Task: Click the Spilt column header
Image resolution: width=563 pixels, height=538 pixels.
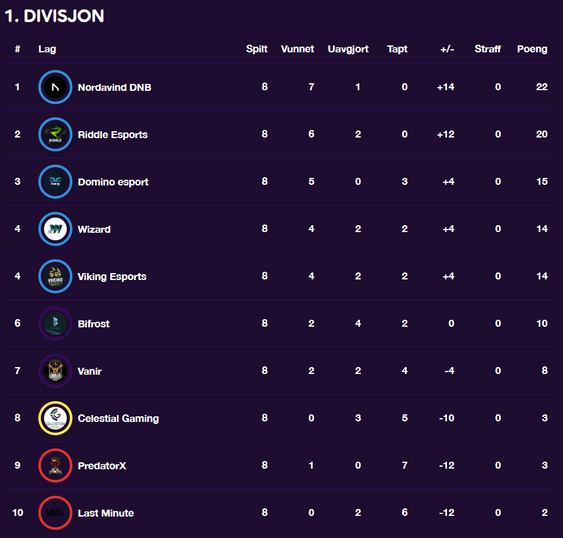Action: coord(256,49)
